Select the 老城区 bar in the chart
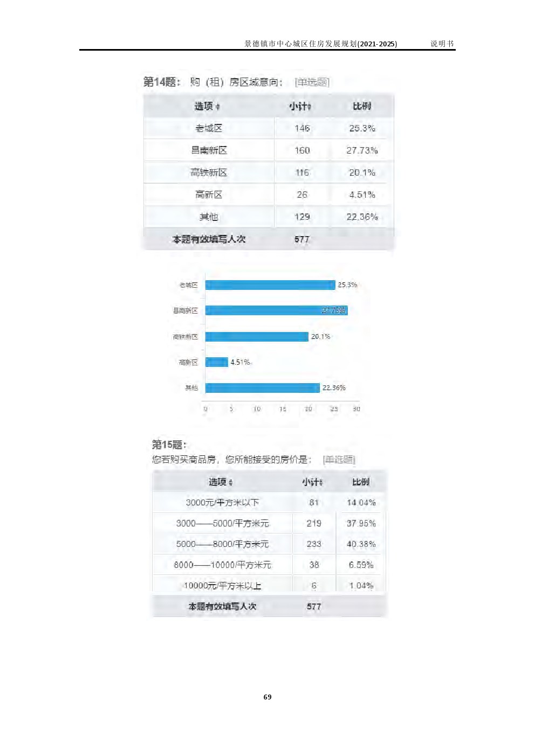 pyautogui.click(x=270, y=285)
